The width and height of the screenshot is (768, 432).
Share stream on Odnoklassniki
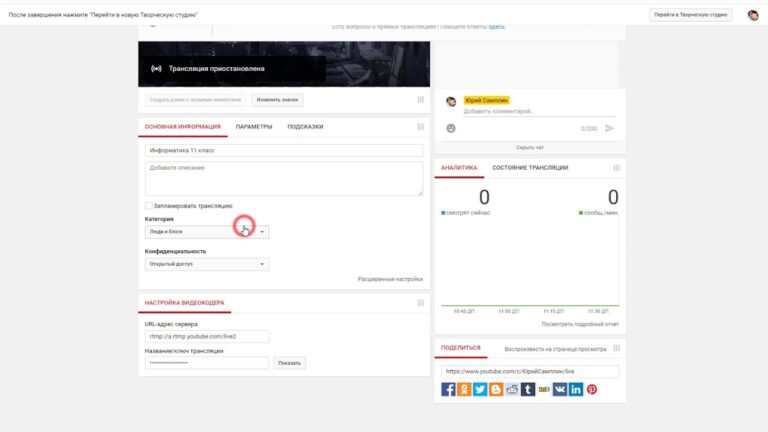(x=464, y=389)
